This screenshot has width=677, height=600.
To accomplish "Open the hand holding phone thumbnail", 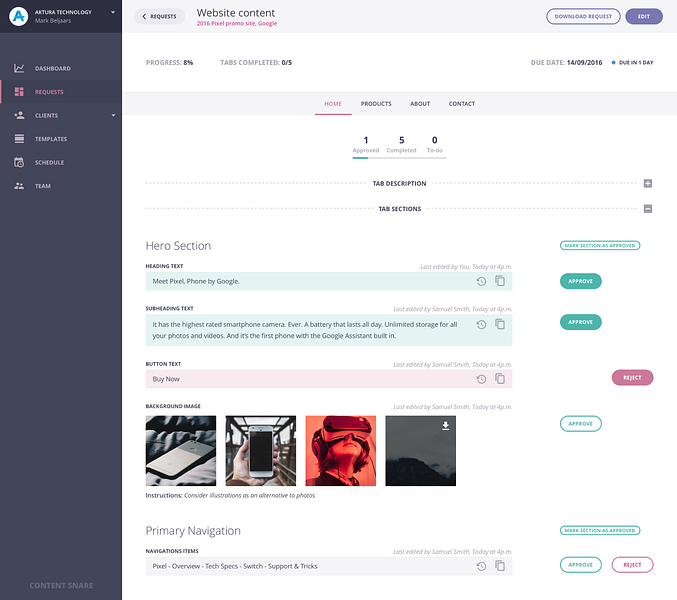I will (261, 451).
